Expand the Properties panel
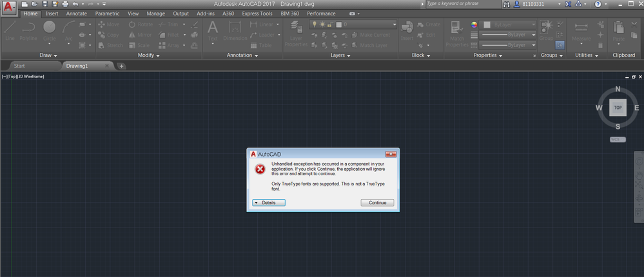This screenshot has height=277, width=644. (488, 55)
